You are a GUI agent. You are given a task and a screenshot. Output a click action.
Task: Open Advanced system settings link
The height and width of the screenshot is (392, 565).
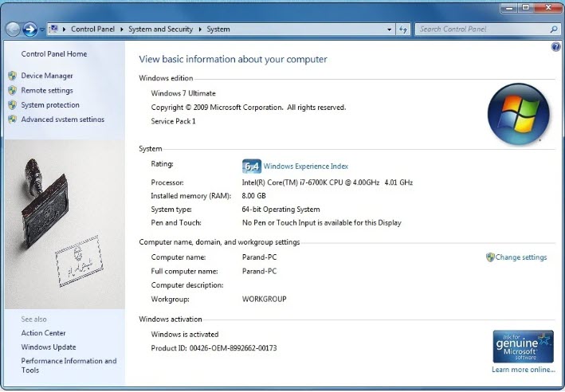point(63,120)
